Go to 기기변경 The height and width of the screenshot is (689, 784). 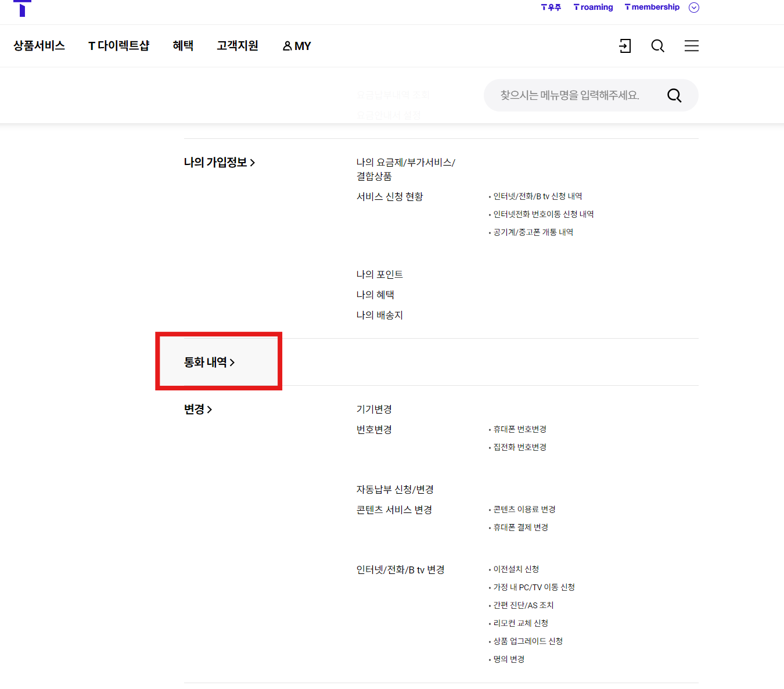pos(374,410)
